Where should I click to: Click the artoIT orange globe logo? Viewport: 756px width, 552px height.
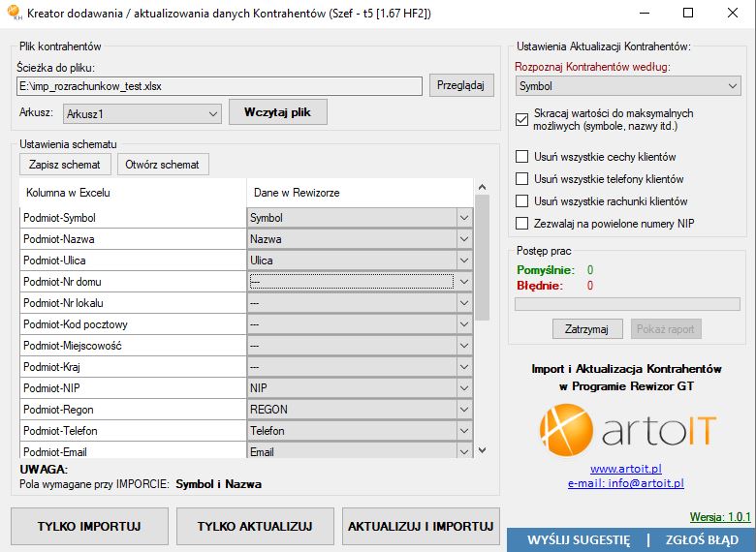pyautogui.click(x=565, y=430)
